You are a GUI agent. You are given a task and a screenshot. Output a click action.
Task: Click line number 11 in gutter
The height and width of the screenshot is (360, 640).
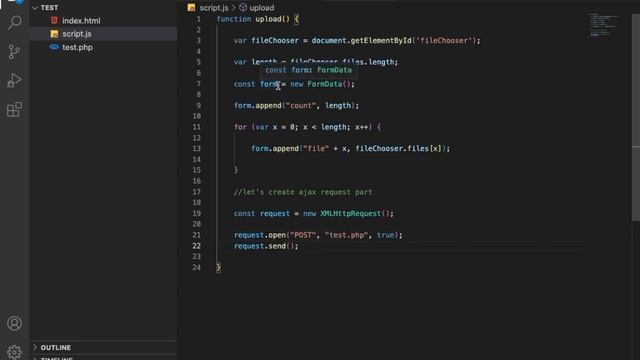pyautogui.click(x=197, y=127)
